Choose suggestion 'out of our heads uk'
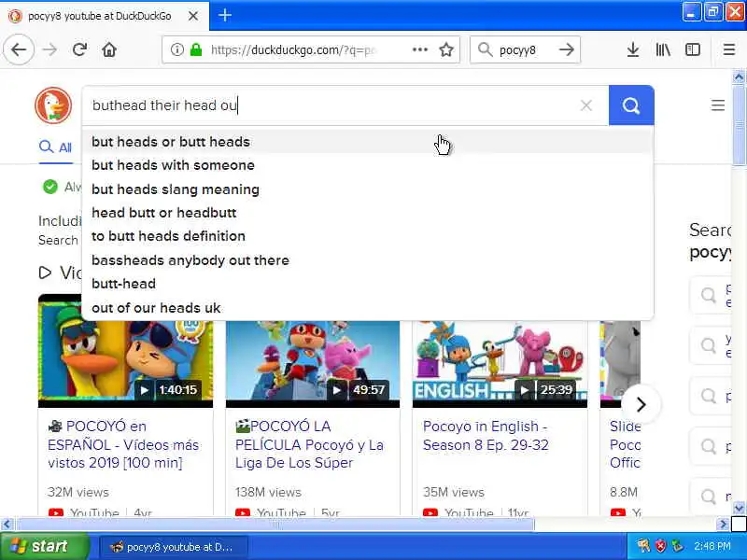The height and width of the screenshot is (560, 747). point(367,308)
